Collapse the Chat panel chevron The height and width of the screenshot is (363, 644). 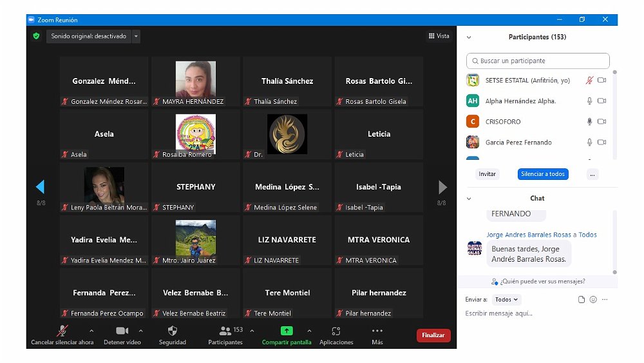pos(469,199)
